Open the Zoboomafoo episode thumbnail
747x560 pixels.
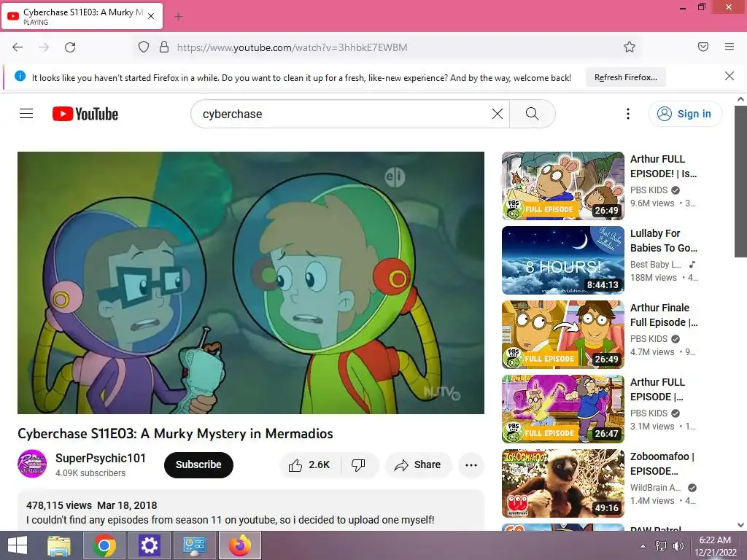click(x=562, y=483)
